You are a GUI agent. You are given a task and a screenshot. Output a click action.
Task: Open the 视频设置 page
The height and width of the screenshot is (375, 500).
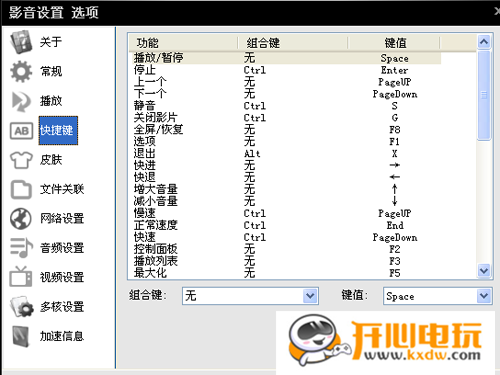tap(62, 277)
